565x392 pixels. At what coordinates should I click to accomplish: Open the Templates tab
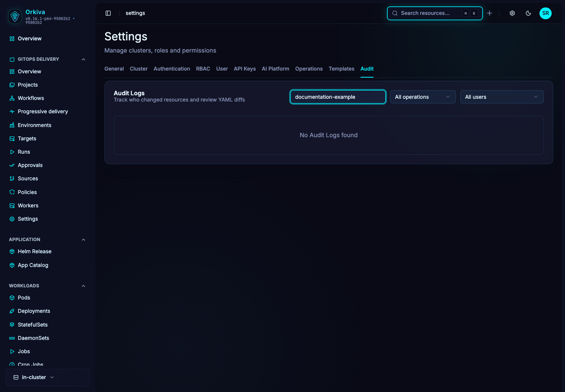point(341,69)
